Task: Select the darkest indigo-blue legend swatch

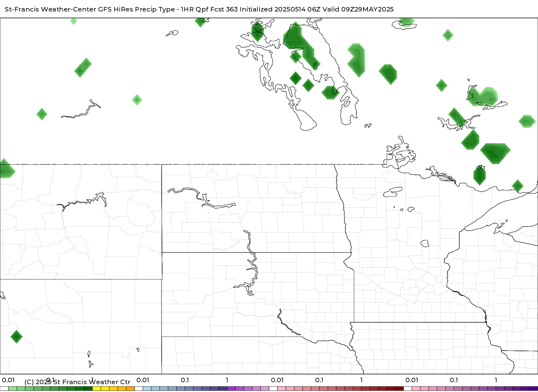Action: click(223, 389)
